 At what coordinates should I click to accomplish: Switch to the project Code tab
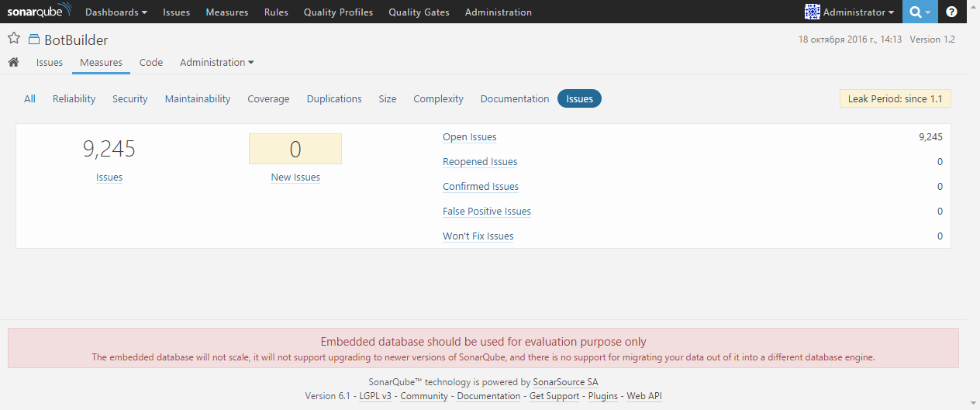pyautogui.click(x=151, y=63)
